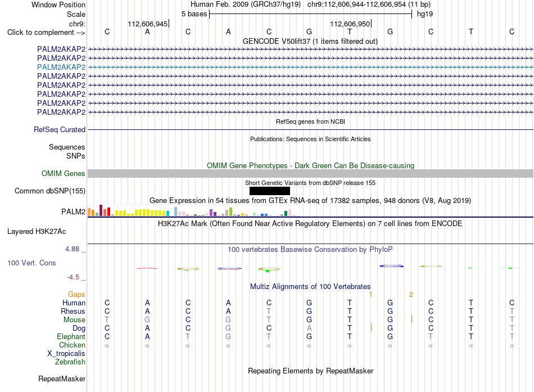Viewport: 534px width, 392px height.
Task: Select the Rhesus alignment row label
Action: pos(73,311)
